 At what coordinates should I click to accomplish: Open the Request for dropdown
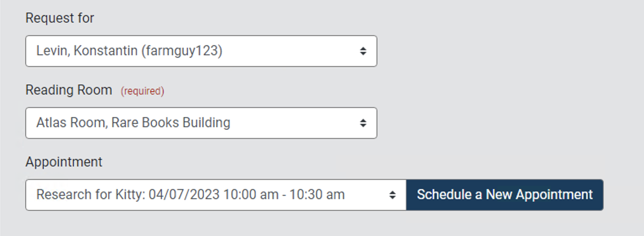pos(201,51)
